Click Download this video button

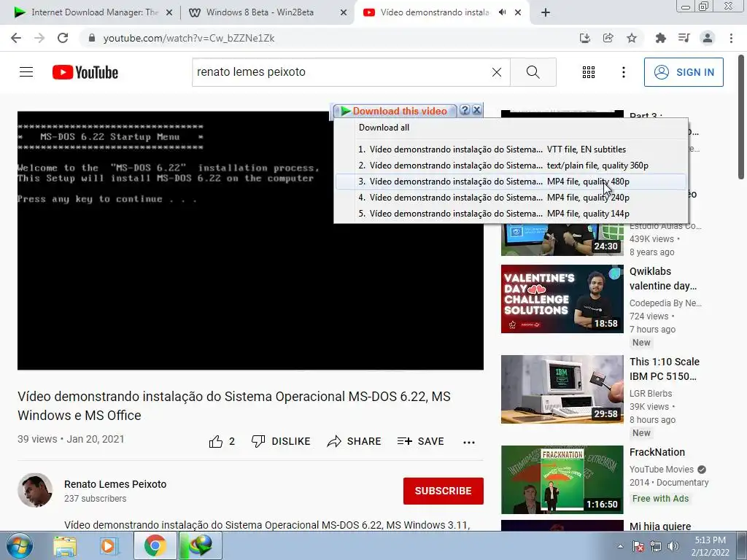(x=395, y=111)
